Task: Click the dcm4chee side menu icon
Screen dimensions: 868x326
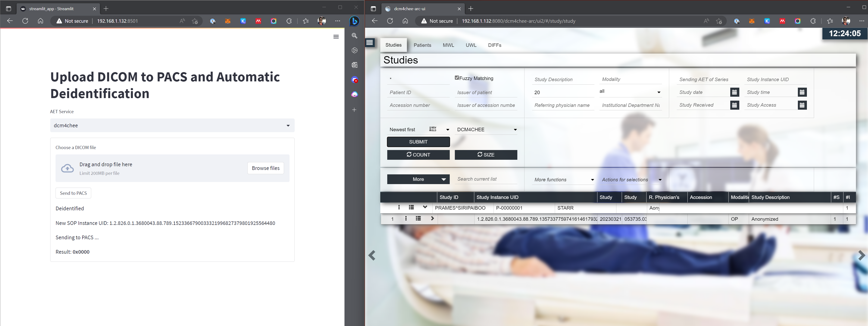Action: click(x=370, y=42)
